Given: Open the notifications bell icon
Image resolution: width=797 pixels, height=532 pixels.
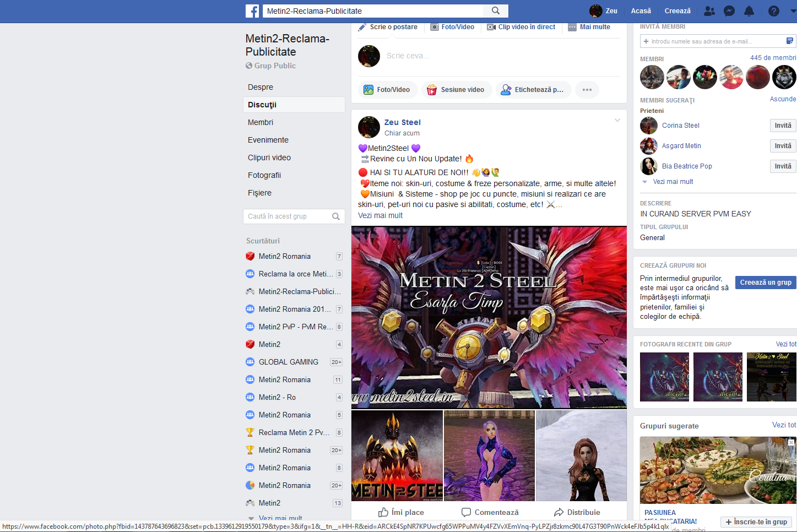Looking at the screenshot, I should click(749, 11).
